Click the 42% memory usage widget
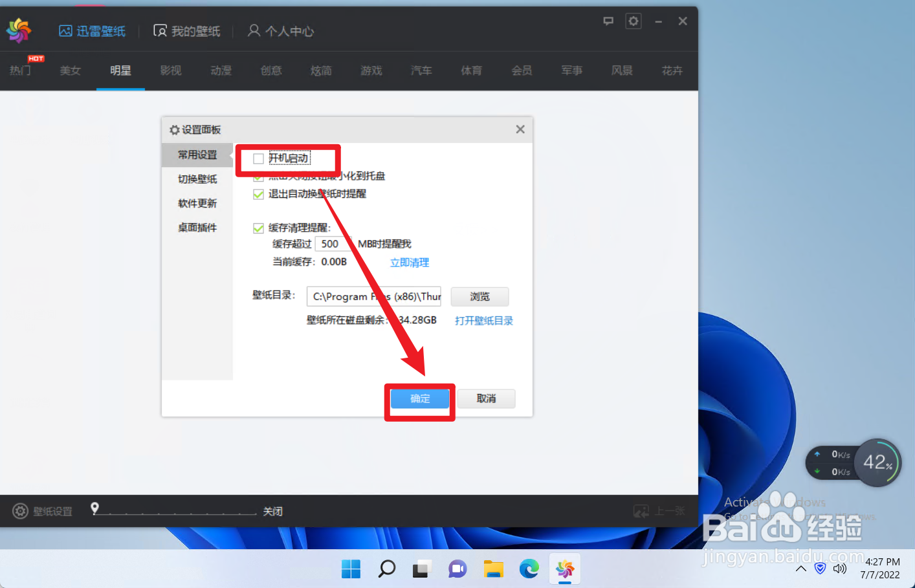This screenshot has height=588, width=915. click(x=877, y=463)
